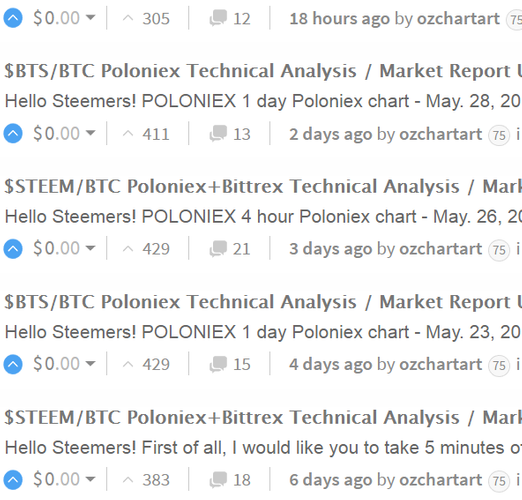Viewport: 522px width, 500px height.
Task: Expand payout dropdown on 6 days ago post
Action: coord(90,479)
